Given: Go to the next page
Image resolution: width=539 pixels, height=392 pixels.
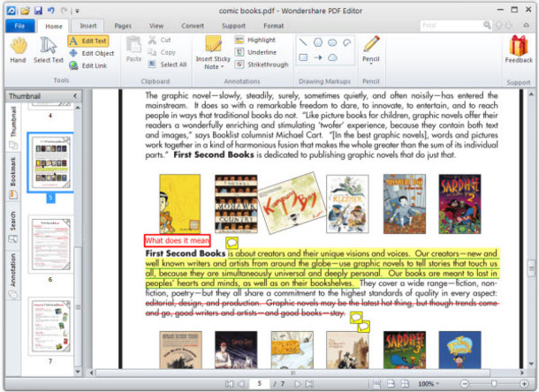Looking at the screenshot, I should click(x=298, y=384).
